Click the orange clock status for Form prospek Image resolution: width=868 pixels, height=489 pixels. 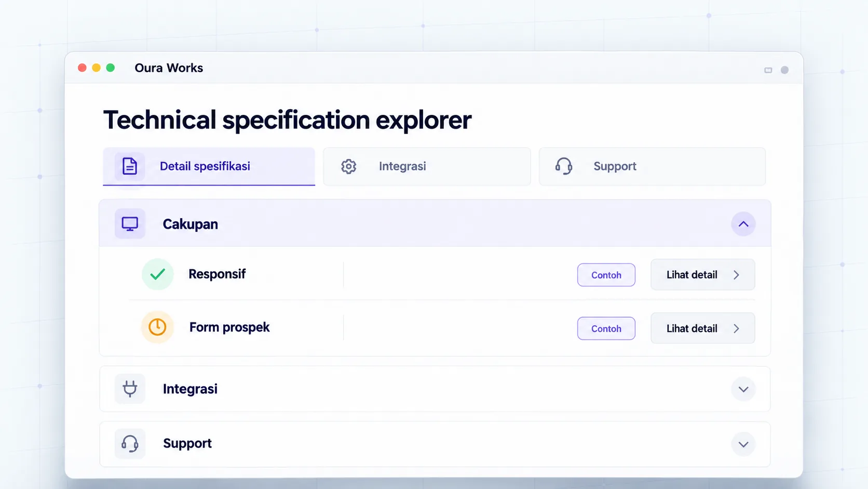157,327
